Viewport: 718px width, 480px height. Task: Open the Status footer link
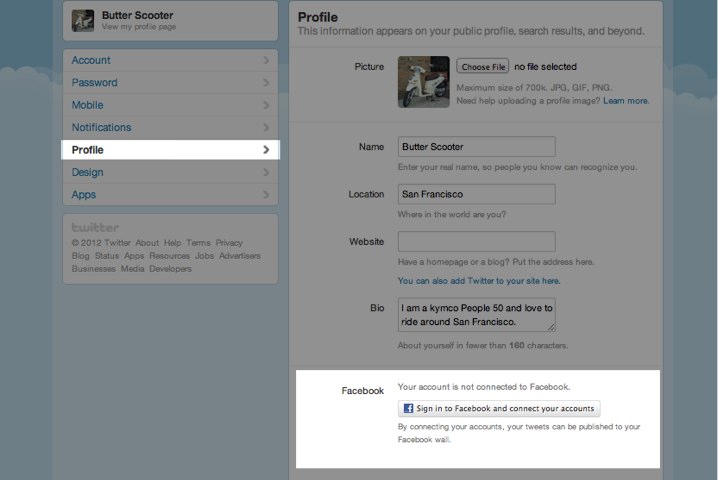[107, 256]
